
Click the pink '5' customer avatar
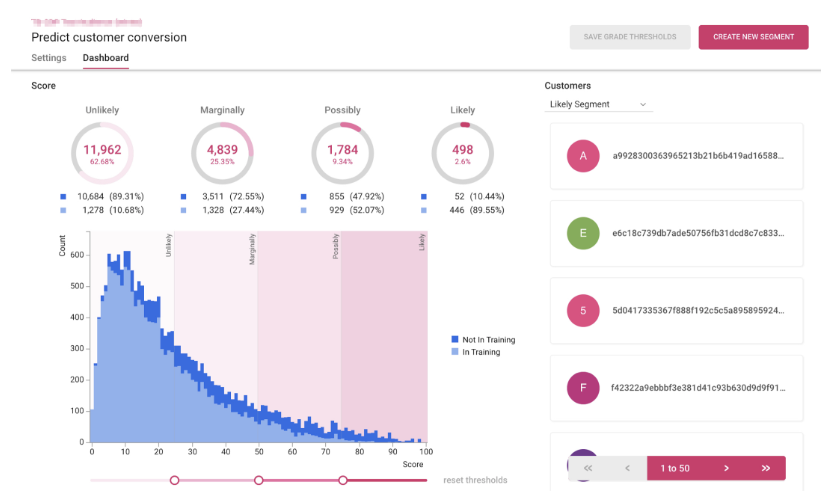[x=583, y=310]
